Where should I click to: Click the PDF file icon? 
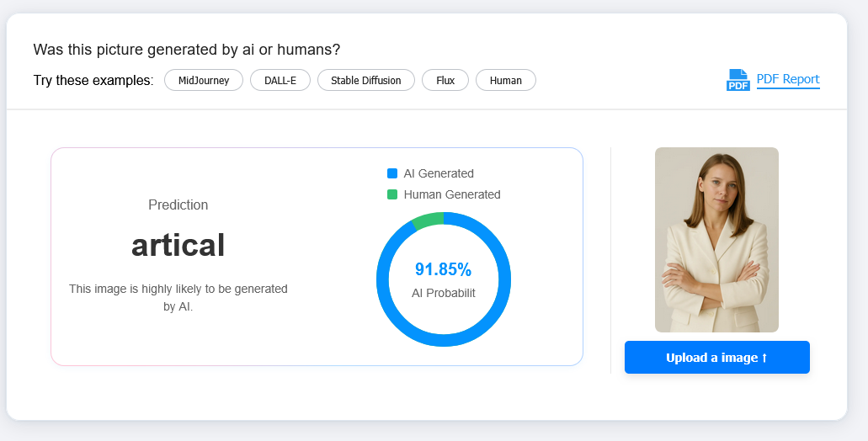(738, 80)
